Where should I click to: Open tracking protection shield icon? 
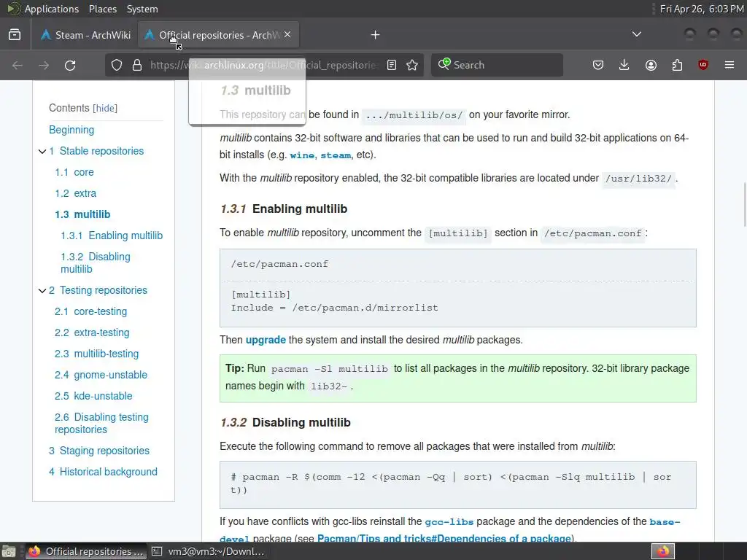[x=117, y=65]
